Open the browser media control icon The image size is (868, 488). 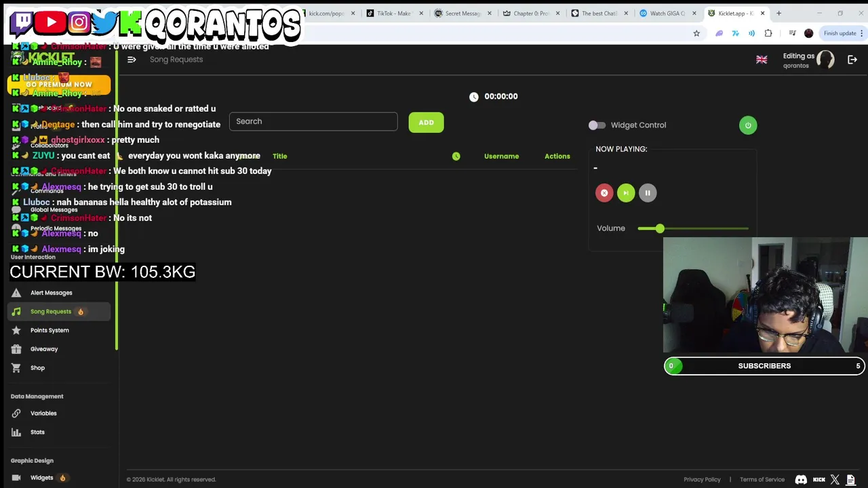[x=792, y=33]
